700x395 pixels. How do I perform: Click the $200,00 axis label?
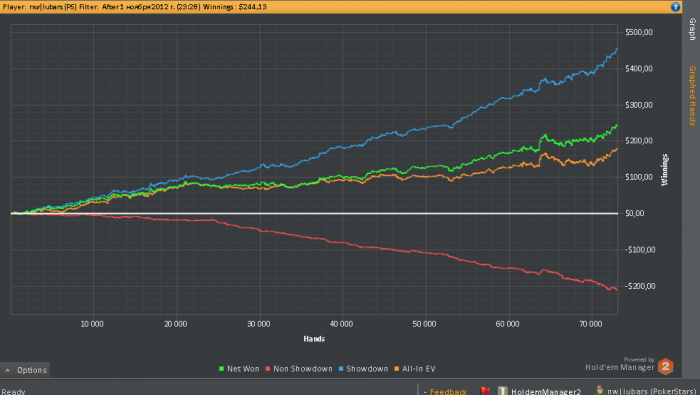pyautogui.click(x=639, y=141)
